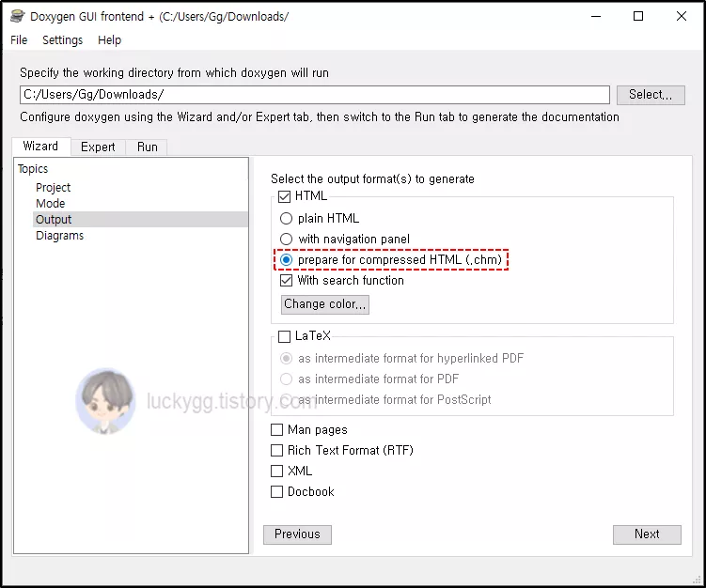Select the Diagrams topic

pos(60,236)
